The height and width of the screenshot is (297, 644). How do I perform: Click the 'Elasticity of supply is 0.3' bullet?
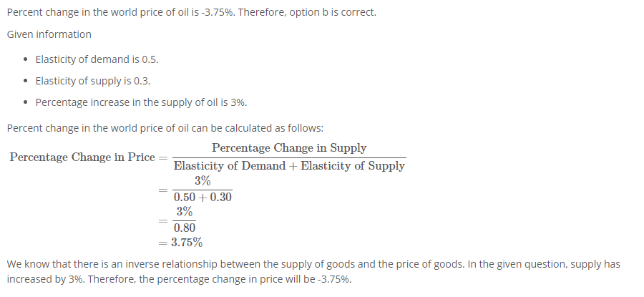pos(93,81)
